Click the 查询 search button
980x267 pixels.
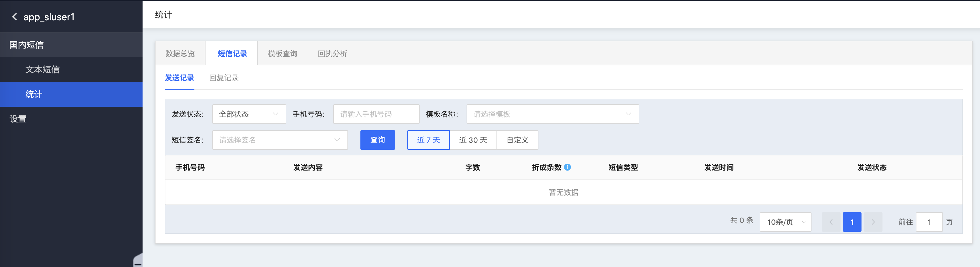[x=377, y=140]
